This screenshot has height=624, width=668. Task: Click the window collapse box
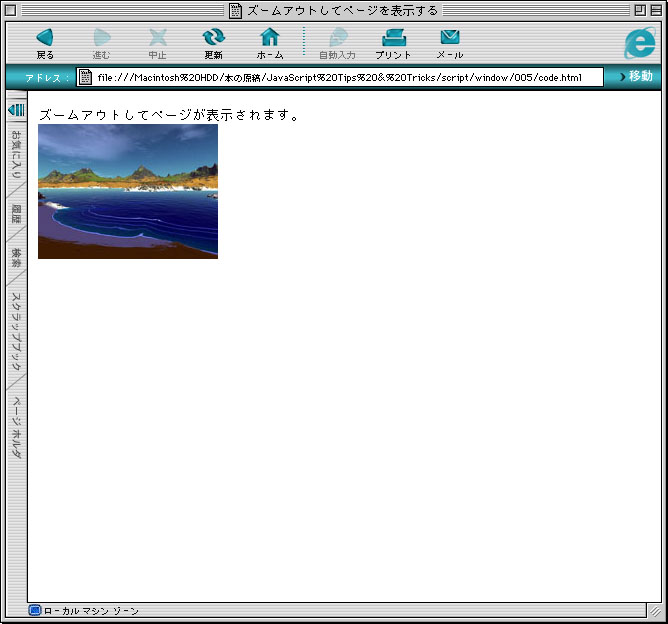click(656, 11)
